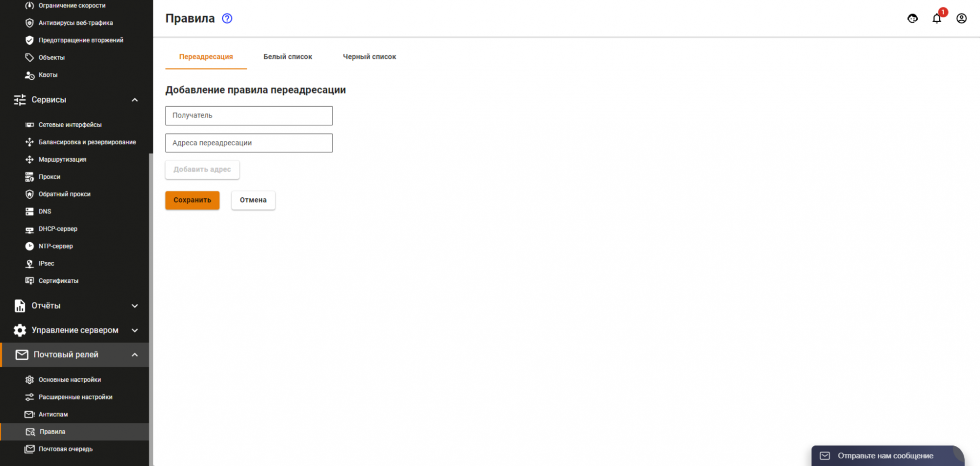This screenshot has height=466, width=980.
Task: Expand the Управление сервером section
Action: click(135, 330)
